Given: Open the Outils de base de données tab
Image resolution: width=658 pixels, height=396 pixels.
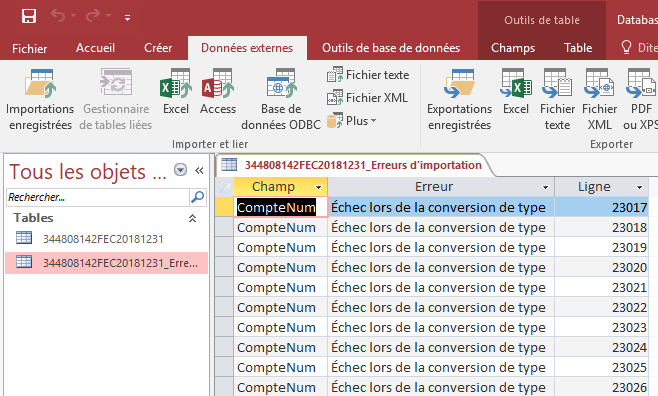Looking at the screenshot, I should click(391, 48).
